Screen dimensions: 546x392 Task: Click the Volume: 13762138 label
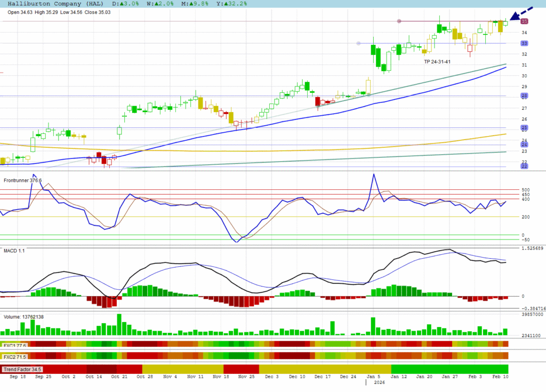(23, 317)
